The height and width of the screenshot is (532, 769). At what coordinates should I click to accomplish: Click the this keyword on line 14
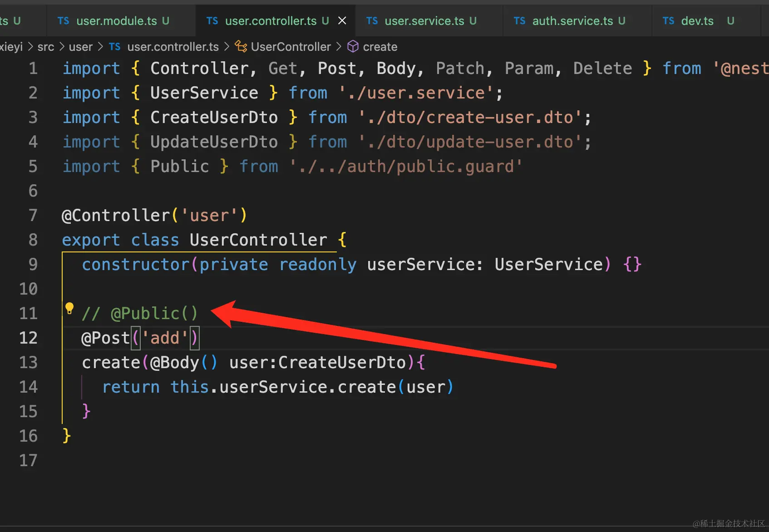point(190,387)
